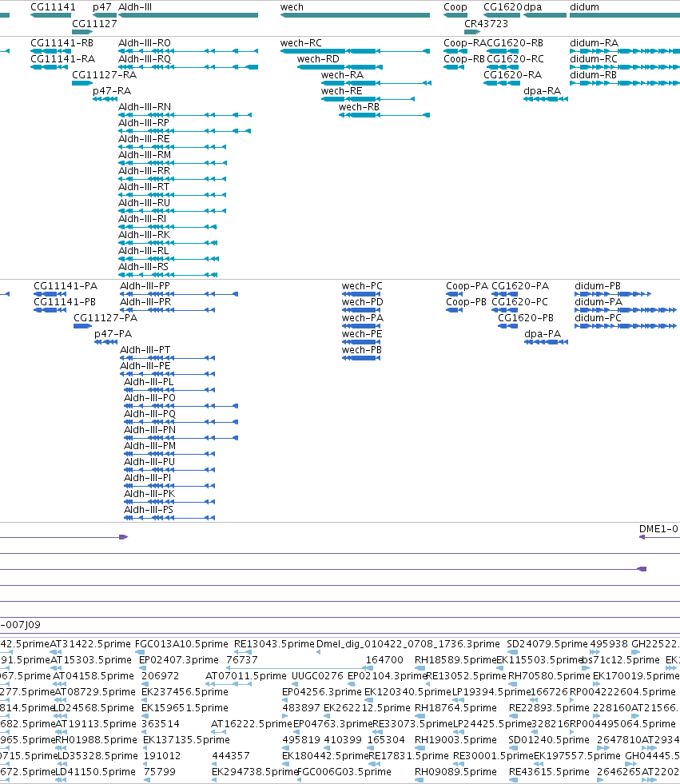Select transcript CG1620-RA
The image size is (680, 784).
coord(502,83)
